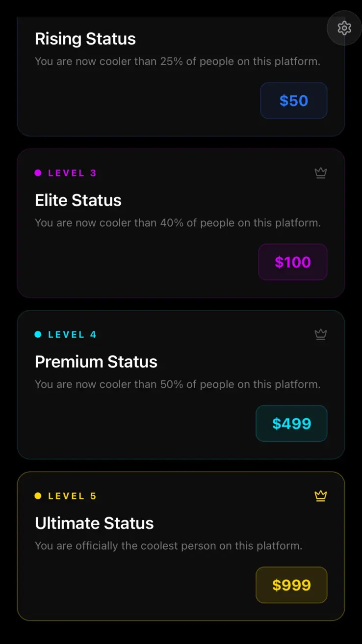Click the yellow dot beside Level 5

(x=38, y=496)
